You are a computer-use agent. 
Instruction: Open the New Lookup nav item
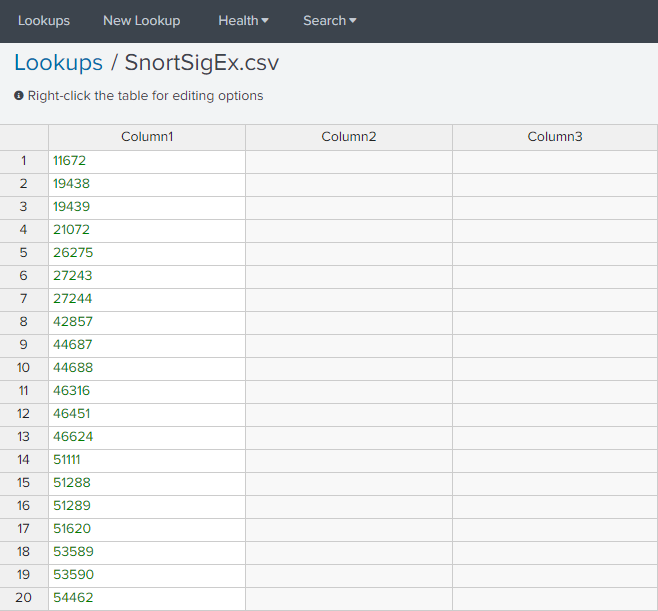[141, 21]
